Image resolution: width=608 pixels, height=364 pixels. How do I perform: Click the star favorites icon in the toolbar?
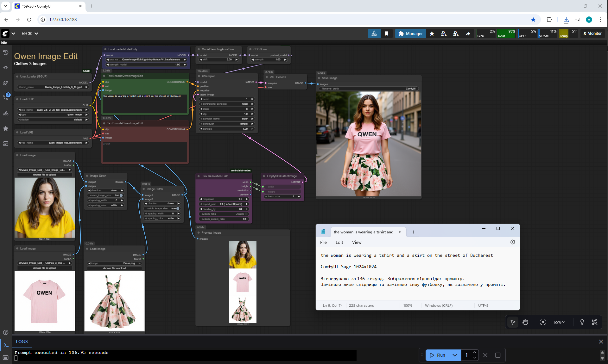[432, 34]
